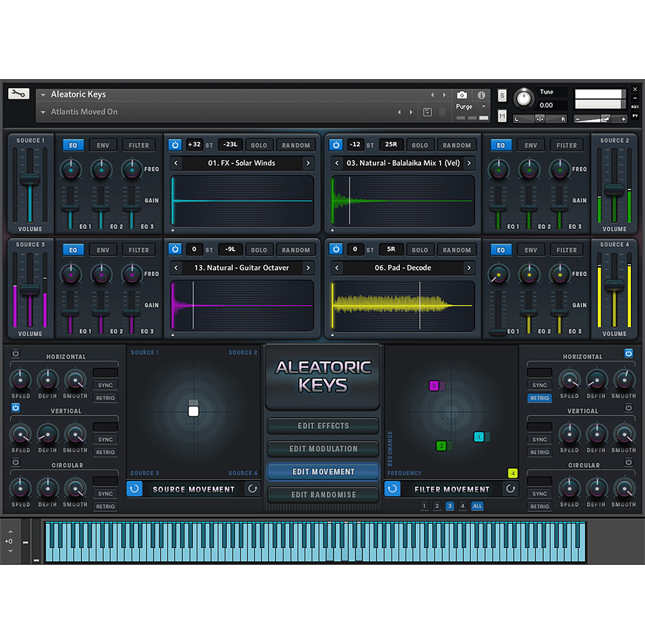Open the 06. Pad - Decode selector
The width and height of the screenshot is (645, 644).
(x=402, y=268)
